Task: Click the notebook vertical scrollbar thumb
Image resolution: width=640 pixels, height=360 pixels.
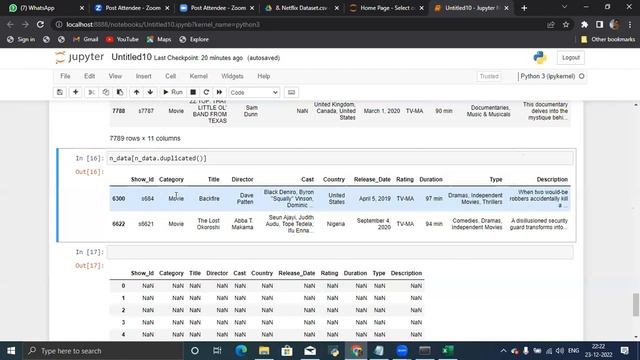Action: click(636, 304)
